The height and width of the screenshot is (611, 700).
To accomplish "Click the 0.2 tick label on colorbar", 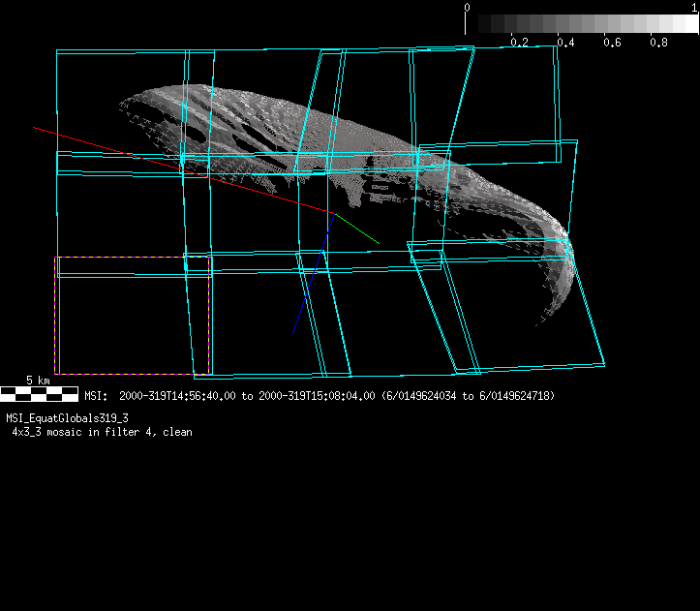I will (519, 43).
